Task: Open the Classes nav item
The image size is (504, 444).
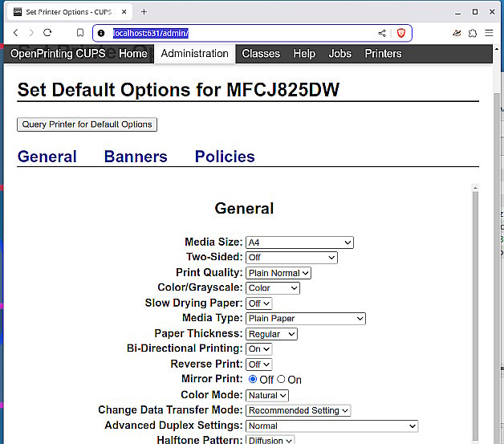Action: pyautogui.click(x=261, y=54)
